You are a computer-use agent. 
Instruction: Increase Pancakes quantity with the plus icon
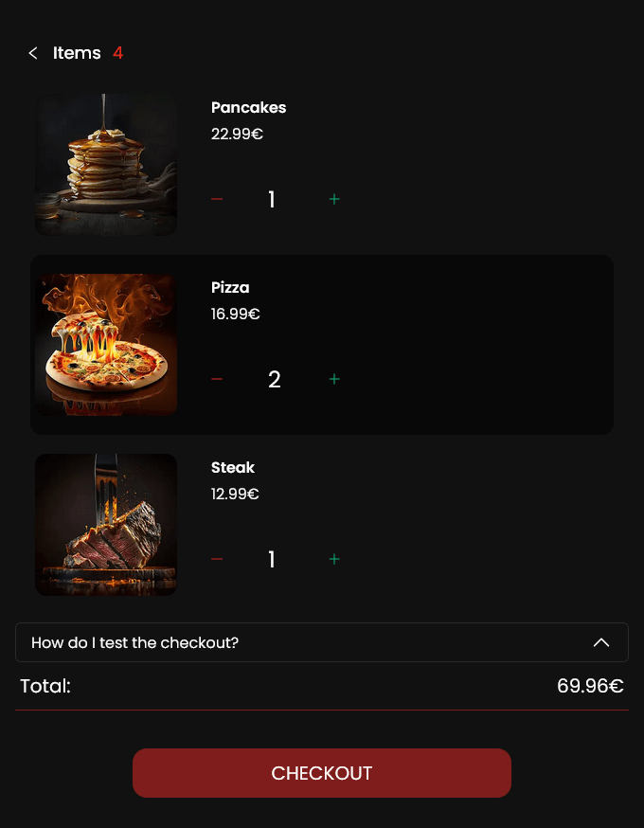pyautogui.click(x=334, y=199)
